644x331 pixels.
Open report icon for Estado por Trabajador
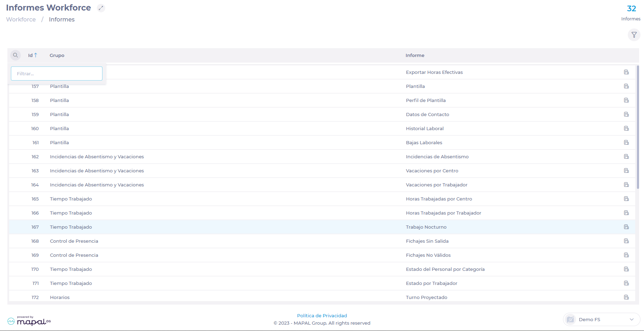tap(626, 283)
